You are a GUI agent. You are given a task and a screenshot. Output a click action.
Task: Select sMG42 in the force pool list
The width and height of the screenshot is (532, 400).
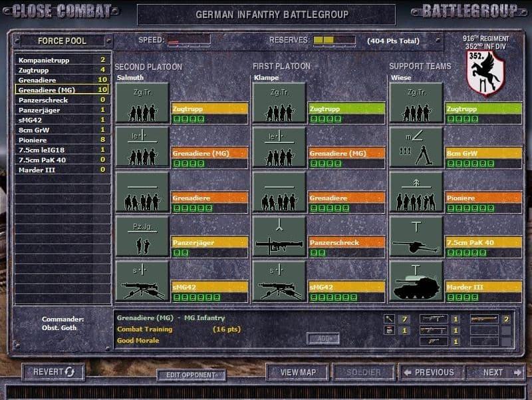[63, 120]
